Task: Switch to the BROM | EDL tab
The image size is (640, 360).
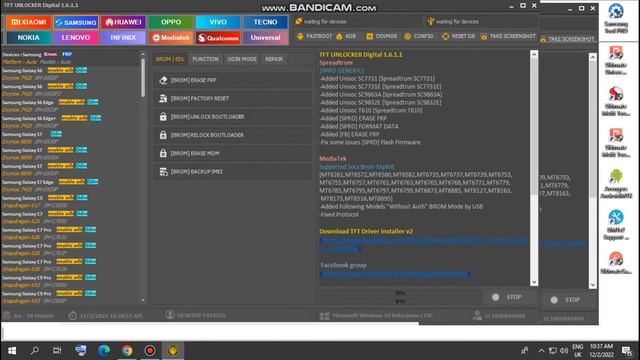Action: click(x=170, y=59)
